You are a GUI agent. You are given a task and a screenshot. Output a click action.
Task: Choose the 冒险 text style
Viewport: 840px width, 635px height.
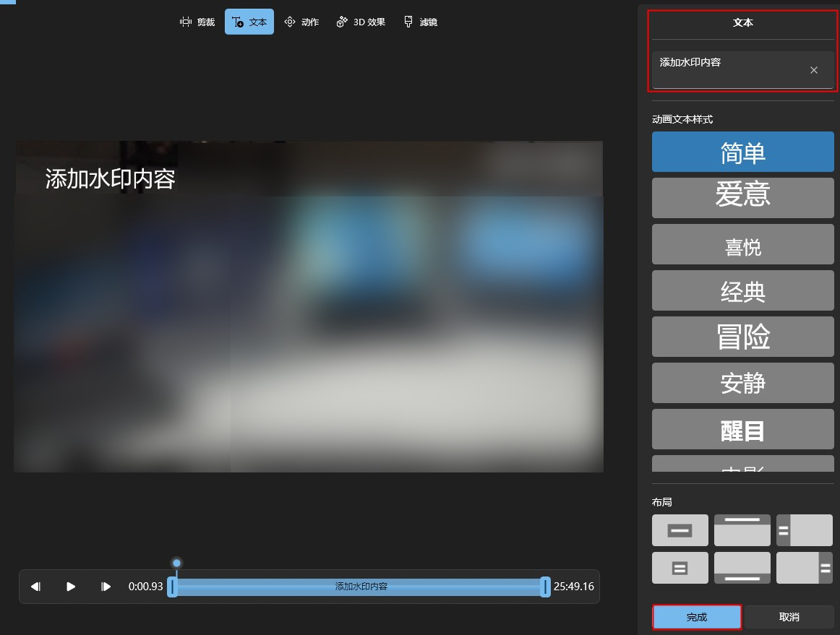[x=742, y=337]
